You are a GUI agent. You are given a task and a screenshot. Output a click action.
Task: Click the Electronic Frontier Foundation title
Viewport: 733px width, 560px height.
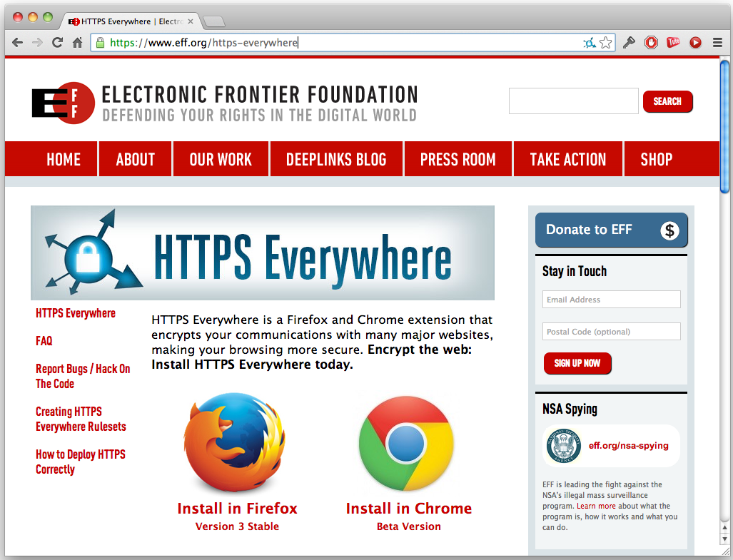(x=260, y=94)
